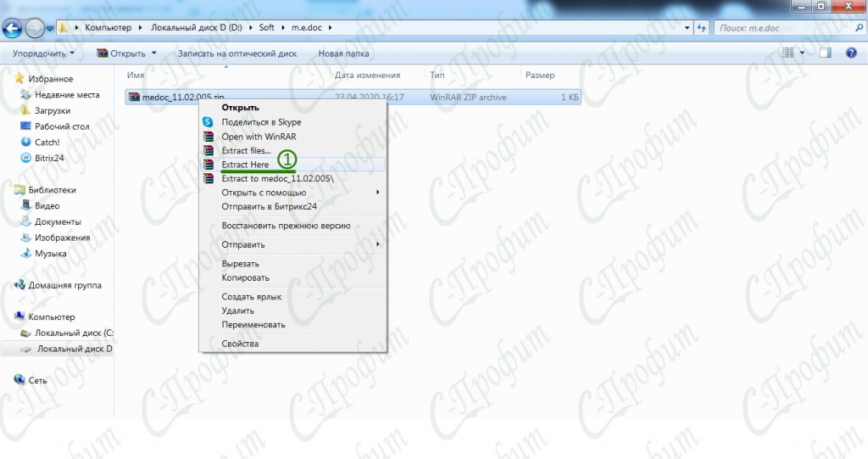The image size is (868, 459).
Task: Open the Упорядочить menu
Action: tap(43, 53)
